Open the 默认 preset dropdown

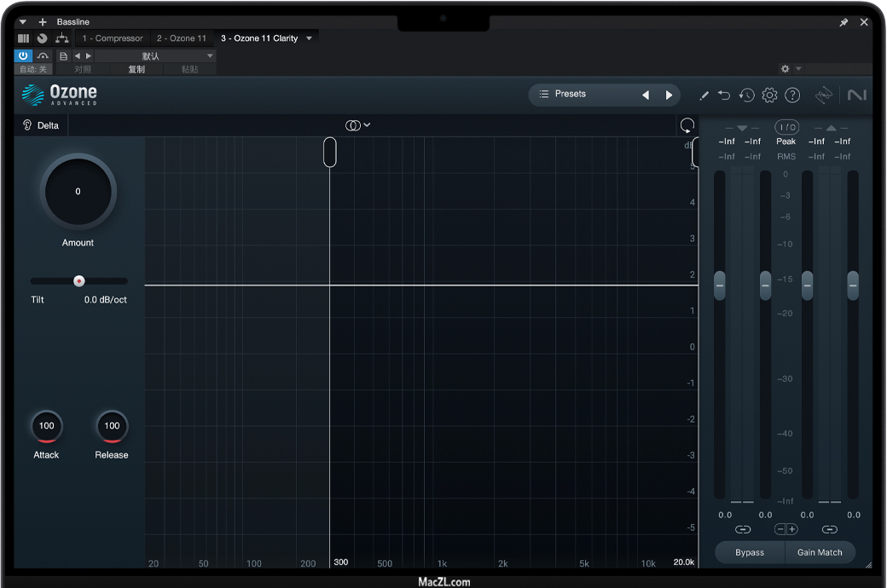pyautogui.click(x=154, y=56)
